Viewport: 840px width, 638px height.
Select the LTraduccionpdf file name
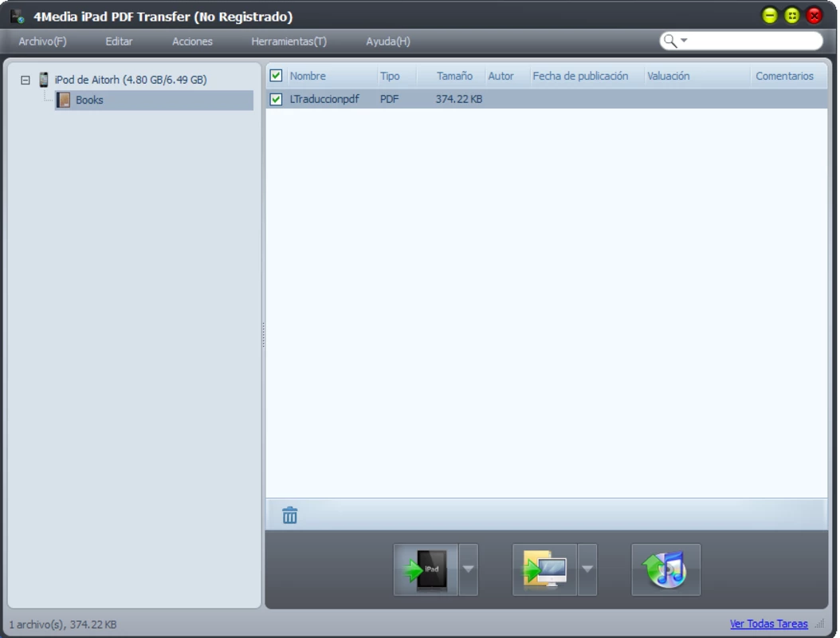pyautogui.click(x=324, y=99)
